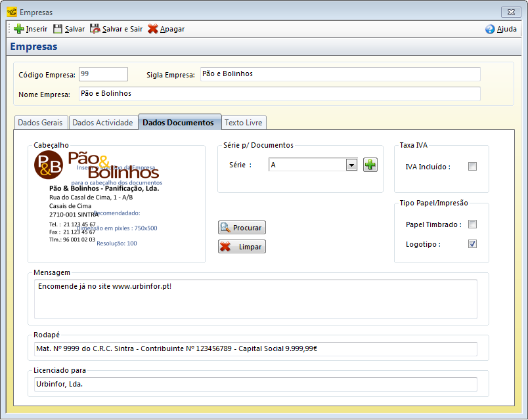Click the Pão & Bolinhos header logo
Image resolution: width=528 pixels, height=420 pixels.
pyautogui.click(x=97, y=165)
